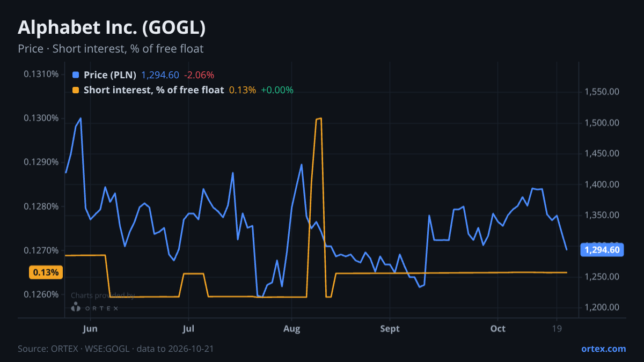The image size is (644, 362).
Task: Click the 0.1280% left axis label
Action: [x=41, y=206]
